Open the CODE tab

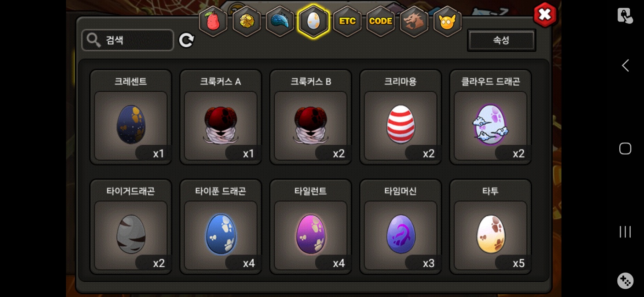coord(381,21)
